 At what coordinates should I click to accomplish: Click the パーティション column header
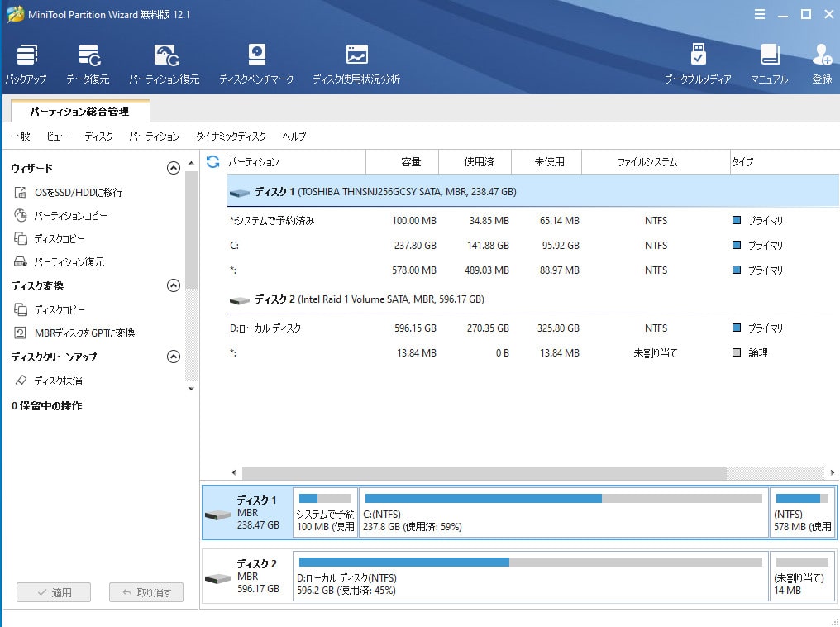[296, 162]
